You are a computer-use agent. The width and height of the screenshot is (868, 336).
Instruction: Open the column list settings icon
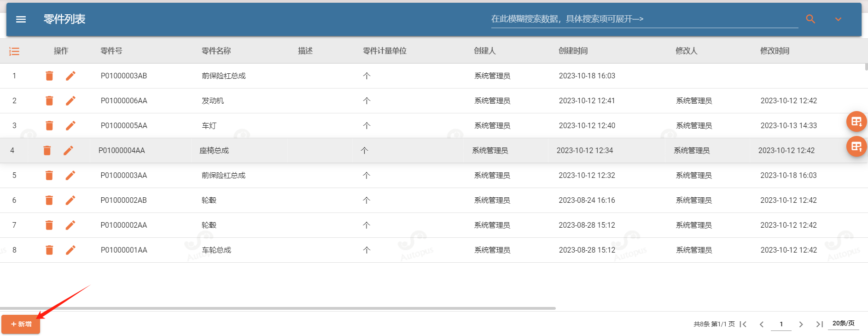(x=14, y=51)
